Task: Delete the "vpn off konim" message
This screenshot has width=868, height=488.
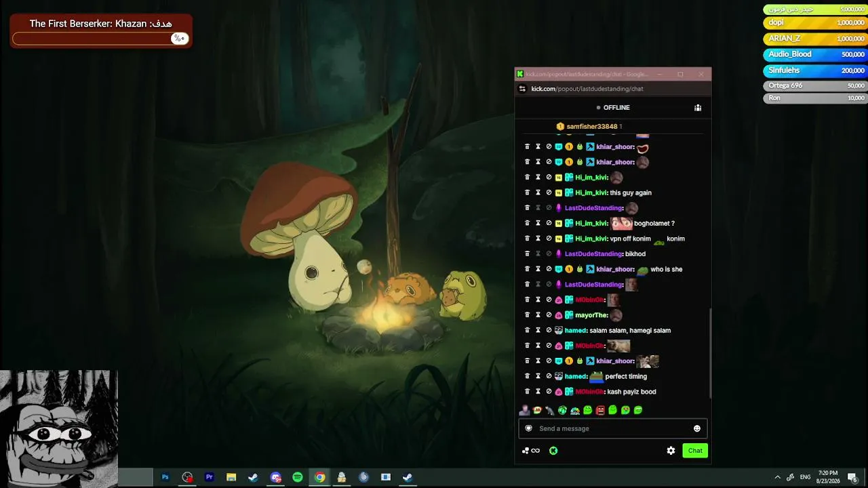Action: pyautogui.click(x=528, y=239)
